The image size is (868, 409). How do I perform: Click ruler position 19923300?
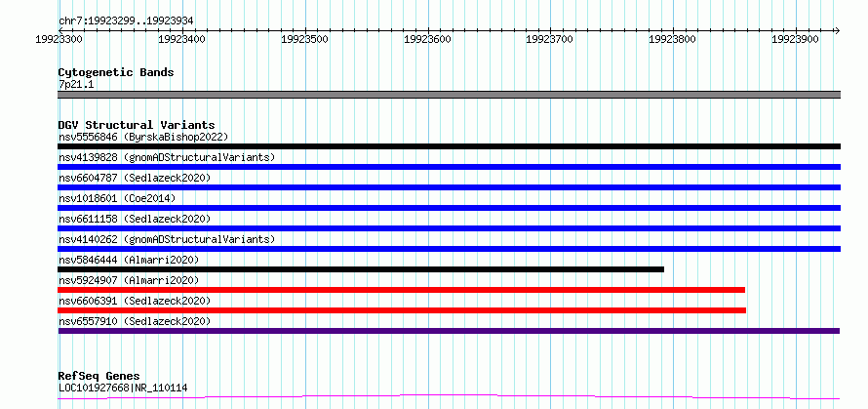[x=59, y=39]
